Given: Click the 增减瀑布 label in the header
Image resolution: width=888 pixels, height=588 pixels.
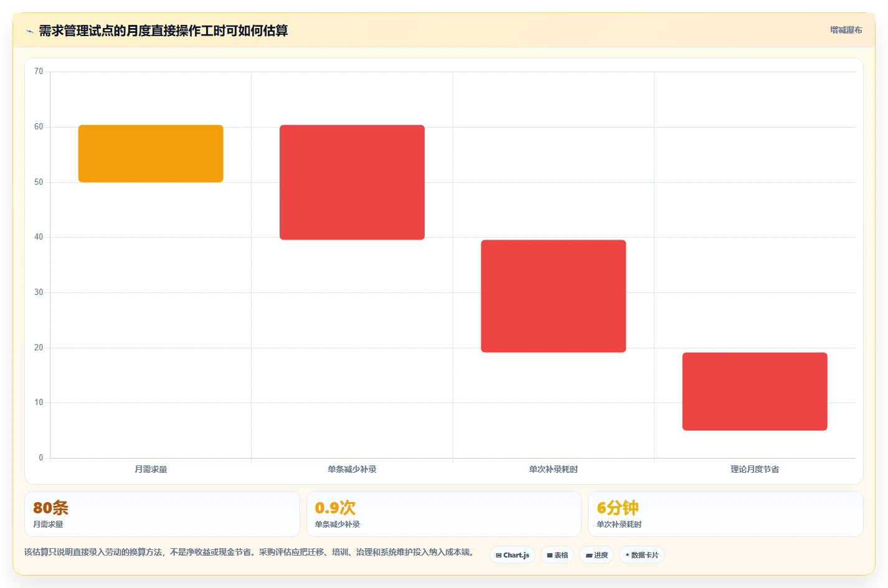Looking at the screenshot, I should [846, 30].
